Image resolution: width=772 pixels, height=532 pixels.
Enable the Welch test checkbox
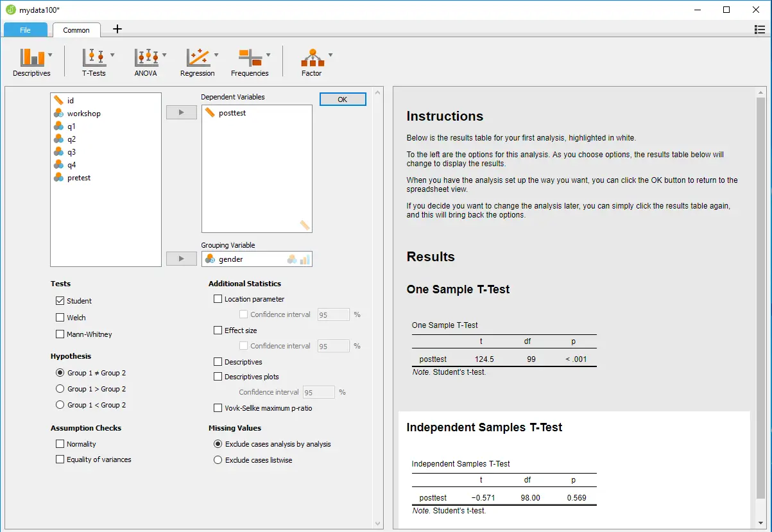pos(60,317)
